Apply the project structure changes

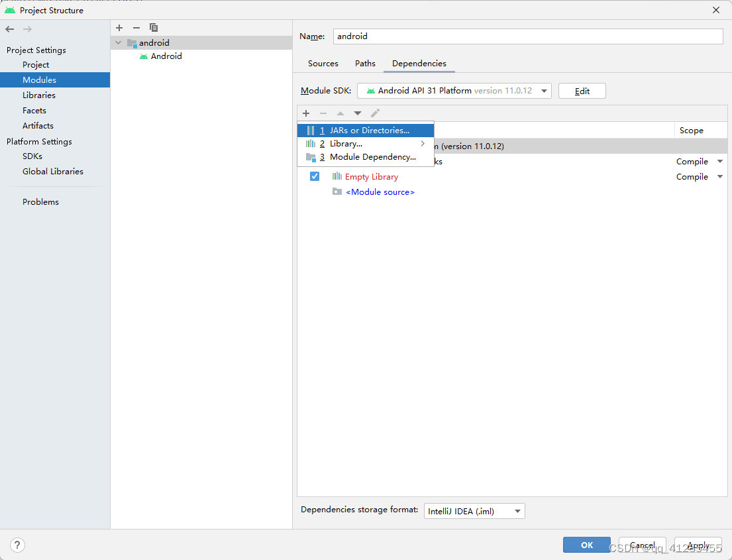[x=697, y=544]
